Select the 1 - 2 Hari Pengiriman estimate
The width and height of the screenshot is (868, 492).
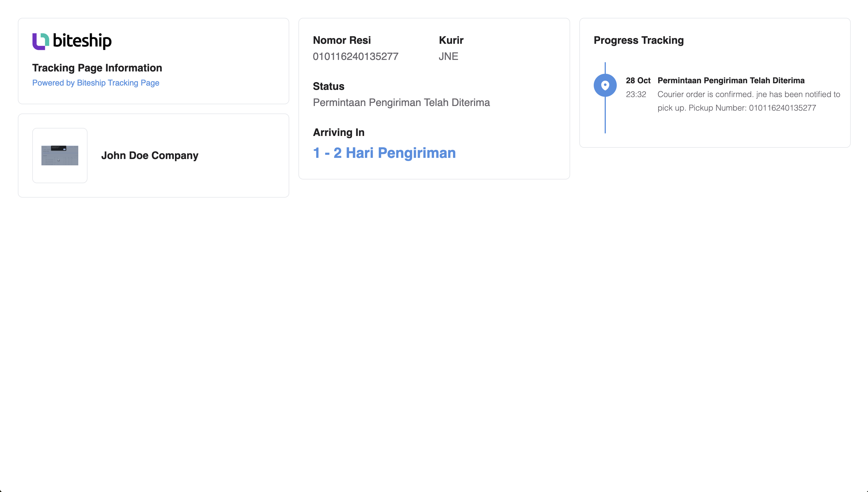(x=384, y=153)
